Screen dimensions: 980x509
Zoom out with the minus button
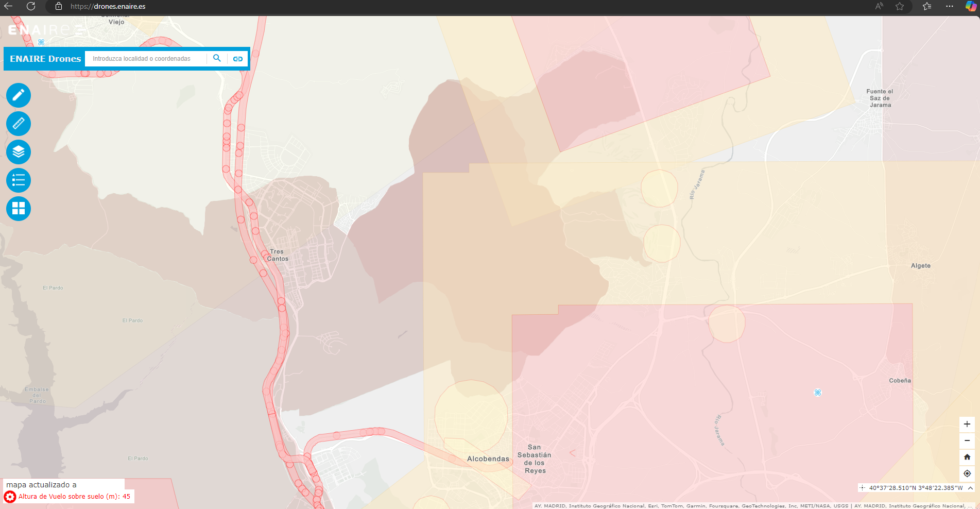click(967, 440)
